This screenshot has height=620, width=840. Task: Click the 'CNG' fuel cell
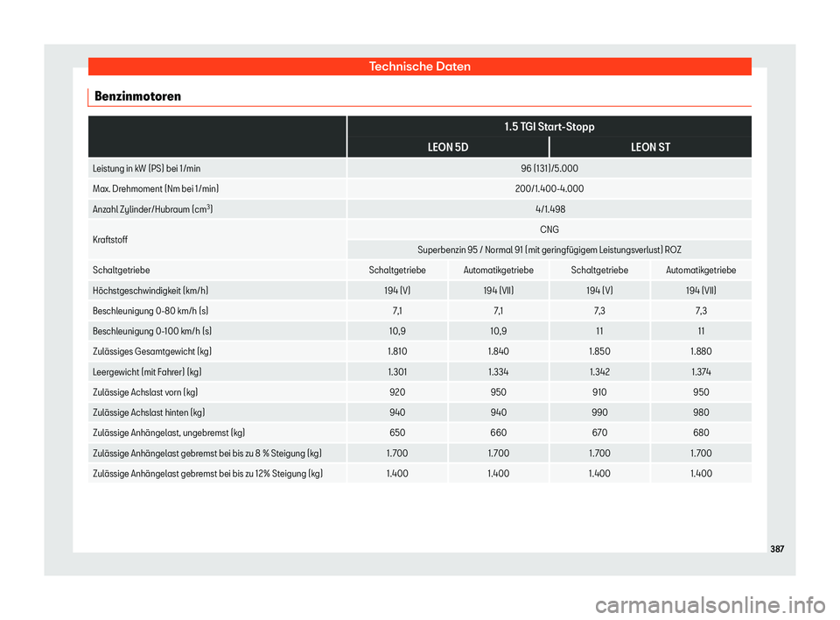pyautogui.click(x=549, y=229)
